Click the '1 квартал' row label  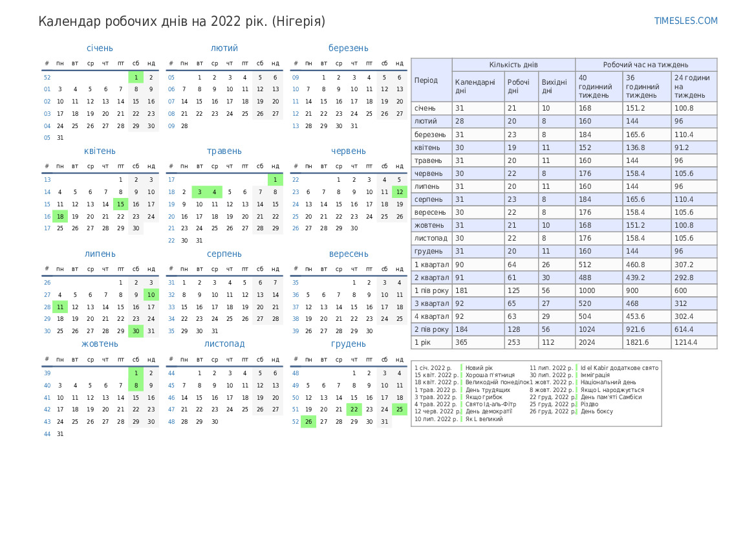click(431, 265)
